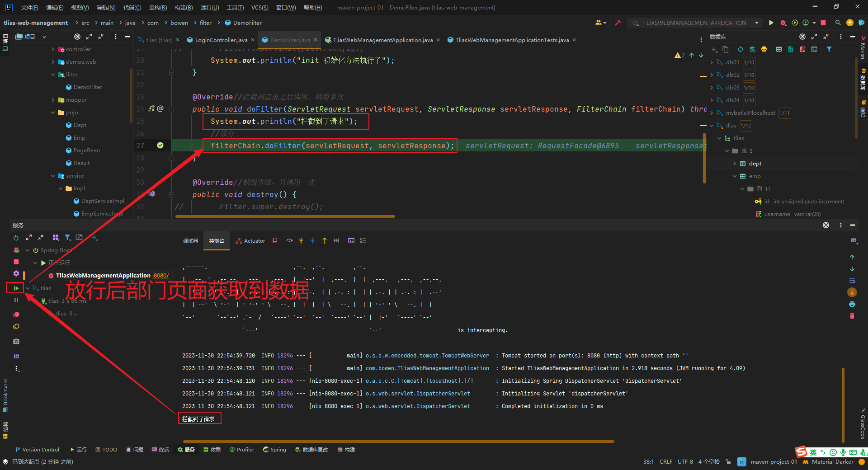Run to cursor in debugger toolbar
The image size is (868, 470).
336,240
